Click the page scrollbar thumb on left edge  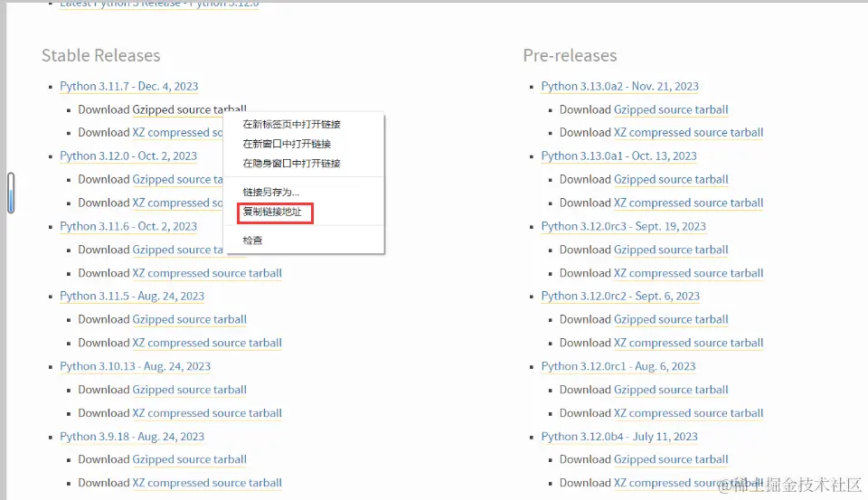(11, 193)
